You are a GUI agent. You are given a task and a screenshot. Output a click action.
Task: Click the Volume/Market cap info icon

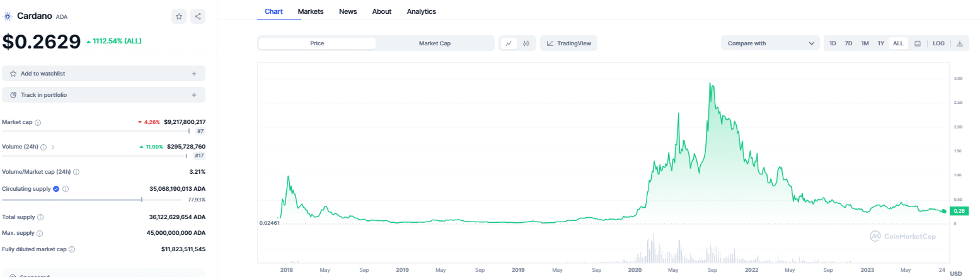tap(76, 171)
